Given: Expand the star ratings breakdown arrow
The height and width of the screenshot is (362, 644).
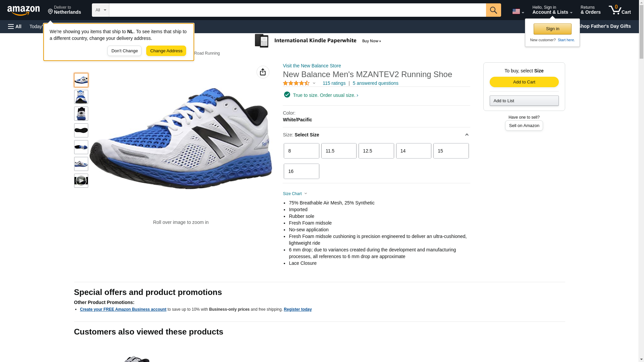Looking at the screenshot, I should click(314, 83).
